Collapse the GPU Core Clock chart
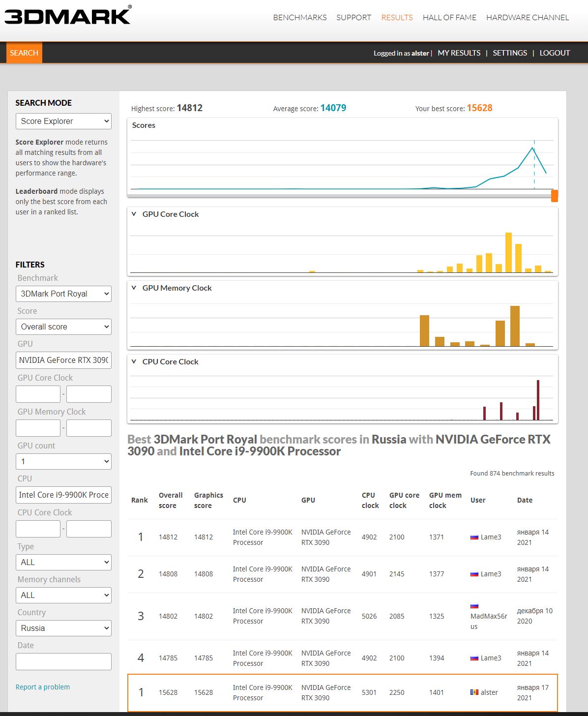 pyautogui.click(x=134, y=214)
